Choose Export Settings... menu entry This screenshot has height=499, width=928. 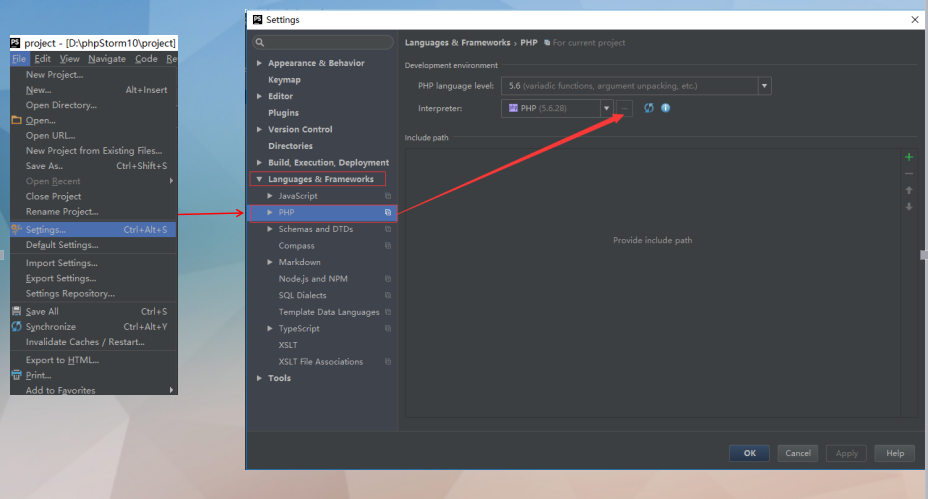(x=94, y=278)
